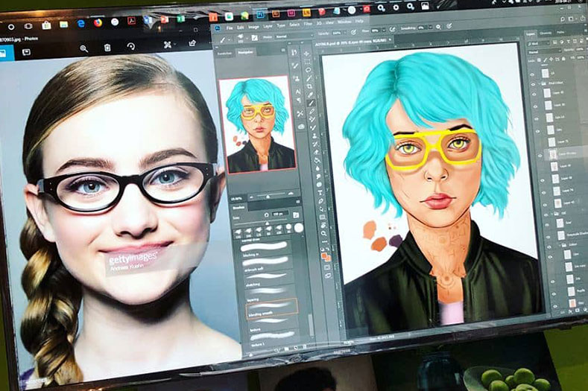Select the highlighted Brush tool
Image resolution: width=588 pixels, height=391 pixels.
click(x=311, y=103)
